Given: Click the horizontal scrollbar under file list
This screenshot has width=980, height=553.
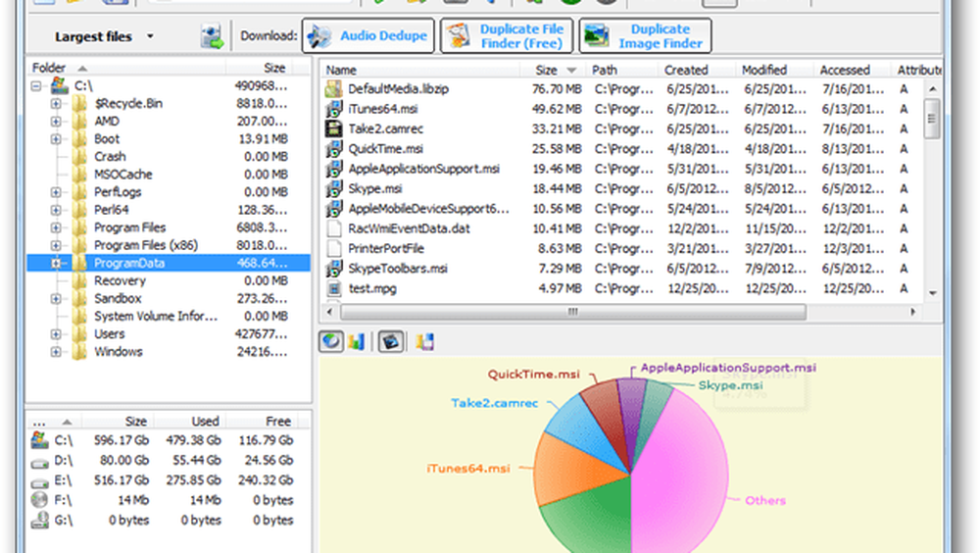Looking at the screenshot, I should pos(568,312).
